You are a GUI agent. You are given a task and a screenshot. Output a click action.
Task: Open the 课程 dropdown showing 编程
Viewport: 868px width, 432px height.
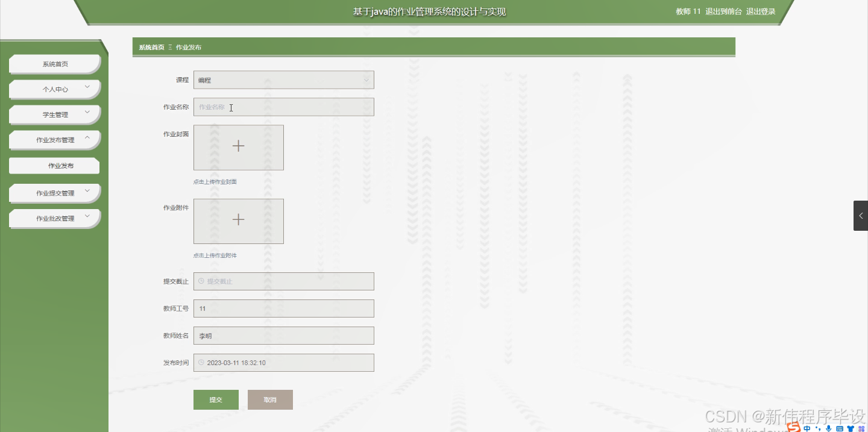[283, 80]
